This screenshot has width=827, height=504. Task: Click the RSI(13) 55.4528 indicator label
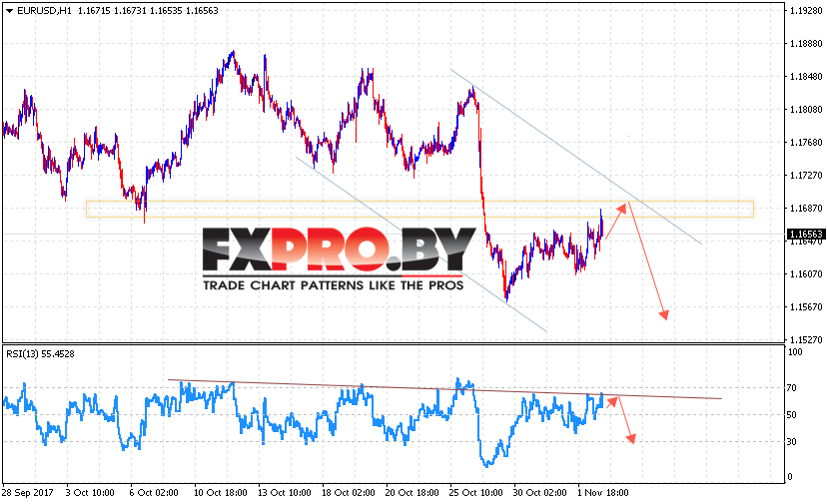pyautogui.click(x=40, y=354)
